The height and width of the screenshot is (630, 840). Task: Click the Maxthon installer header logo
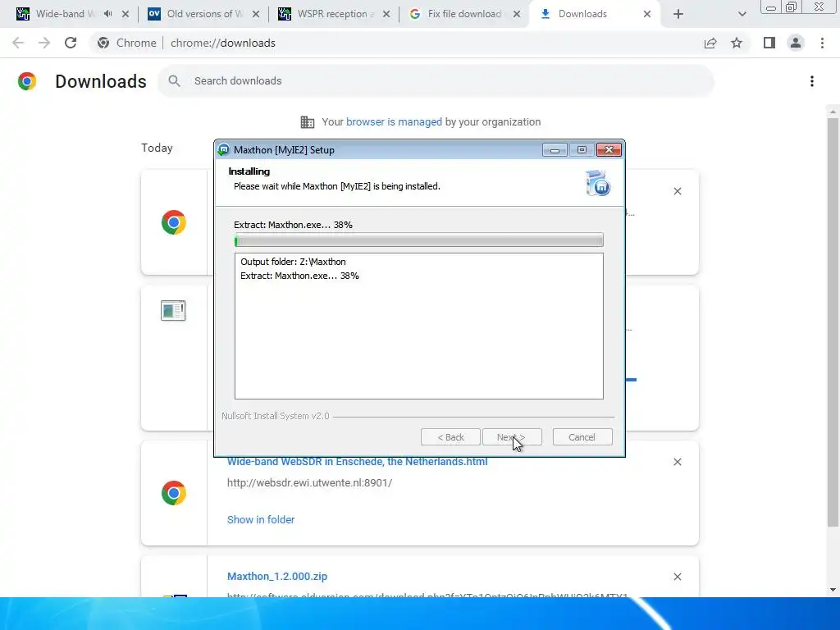(x=598, y=183)
